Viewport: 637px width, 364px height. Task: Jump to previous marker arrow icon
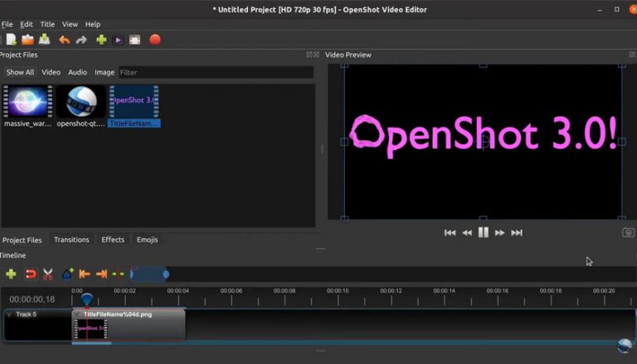(84, 274)
